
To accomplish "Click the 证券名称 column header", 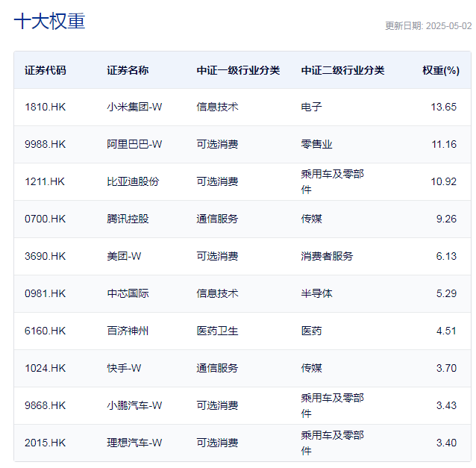I will click(128, 70).
